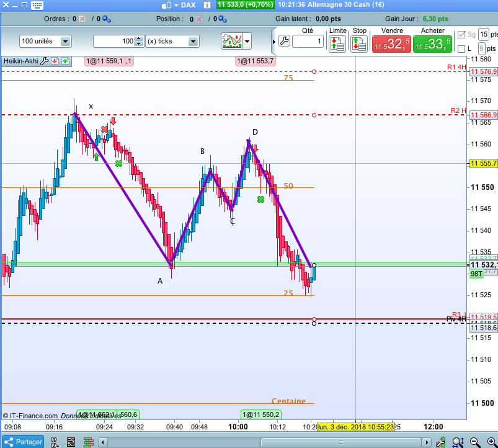
Task: Click the Gain Jour 6,30 pts value
Action: point(435,19)
